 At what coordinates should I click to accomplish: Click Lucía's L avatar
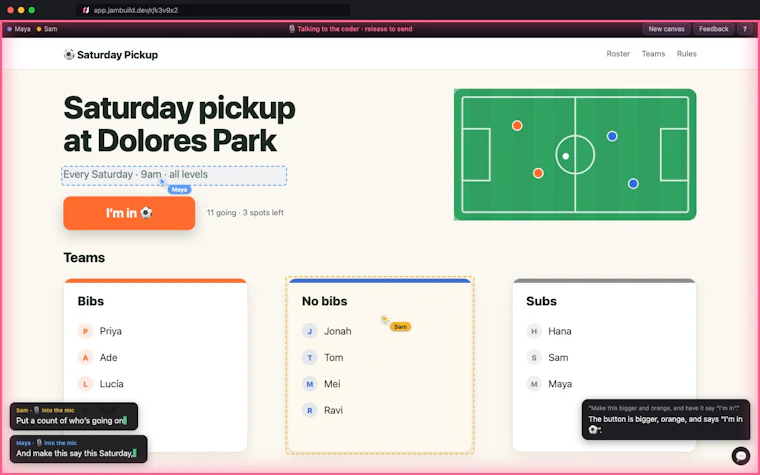pos(85,384)
